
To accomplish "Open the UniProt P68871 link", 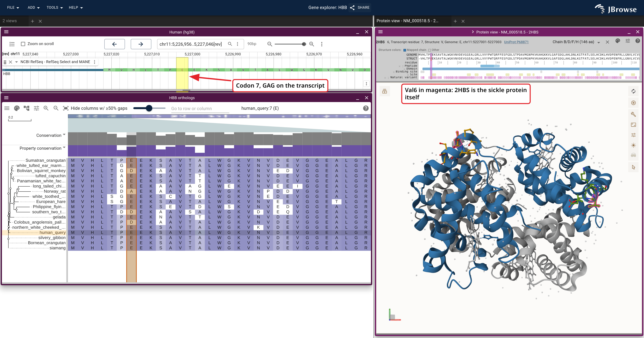I will (516, 42).
